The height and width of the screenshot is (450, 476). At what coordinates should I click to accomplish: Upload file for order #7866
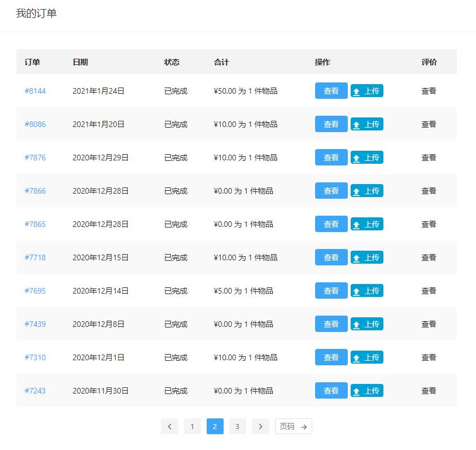pyautogui.click(x=367, y=191)
